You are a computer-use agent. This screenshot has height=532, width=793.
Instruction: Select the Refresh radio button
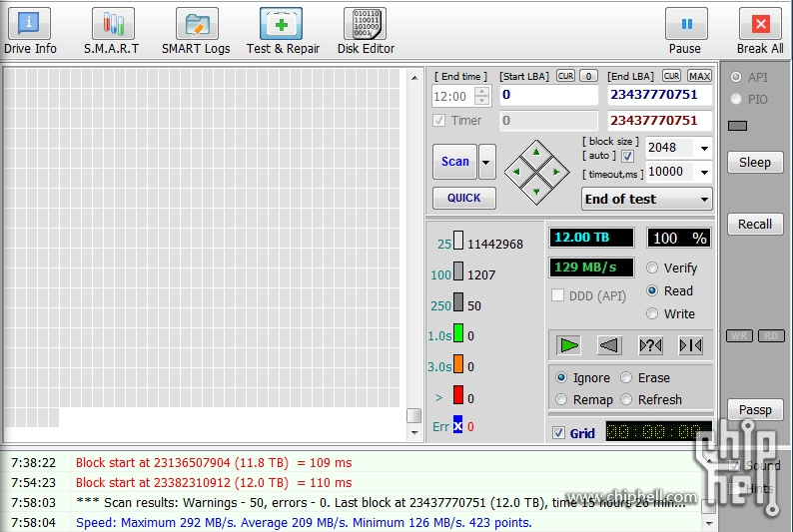point(626,399)
